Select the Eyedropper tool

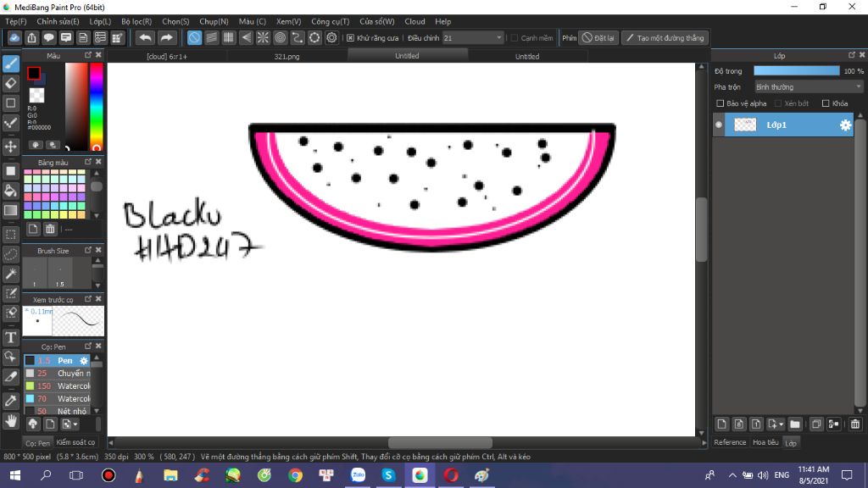(x=10, y=400)
